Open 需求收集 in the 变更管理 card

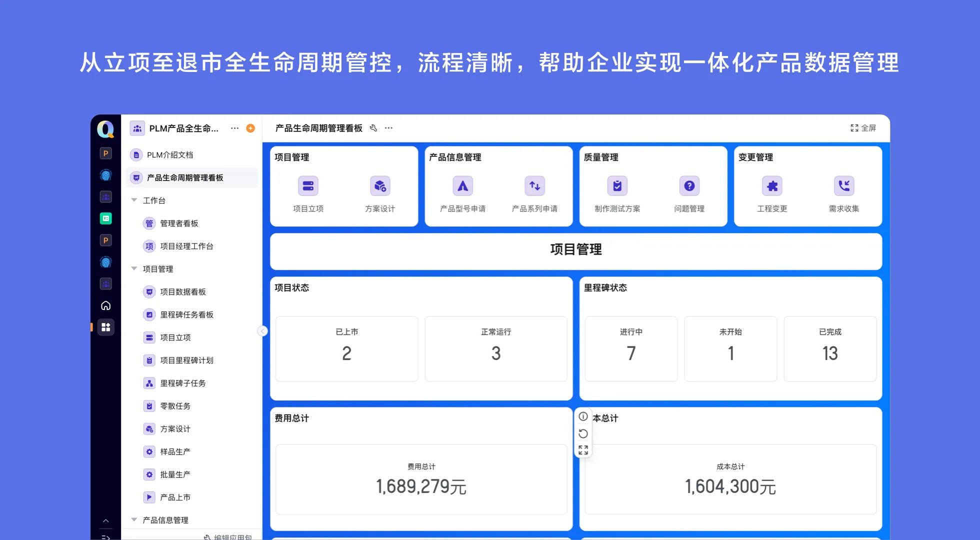click(844, 185)
